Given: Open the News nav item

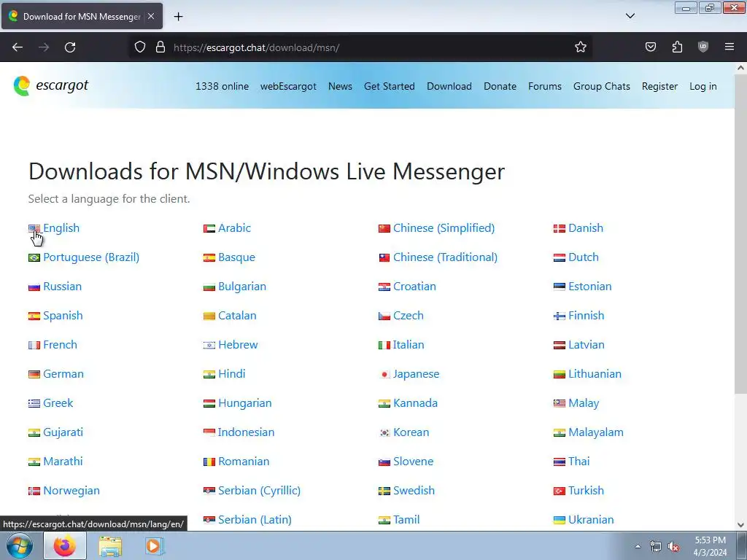Looking at the screenshot, I should point(340,86).
